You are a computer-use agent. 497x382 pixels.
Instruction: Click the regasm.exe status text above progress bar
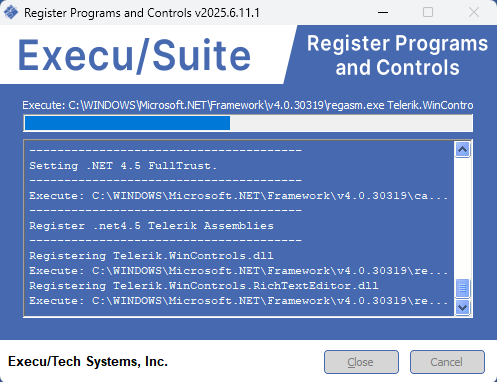(x=248, y=105)
